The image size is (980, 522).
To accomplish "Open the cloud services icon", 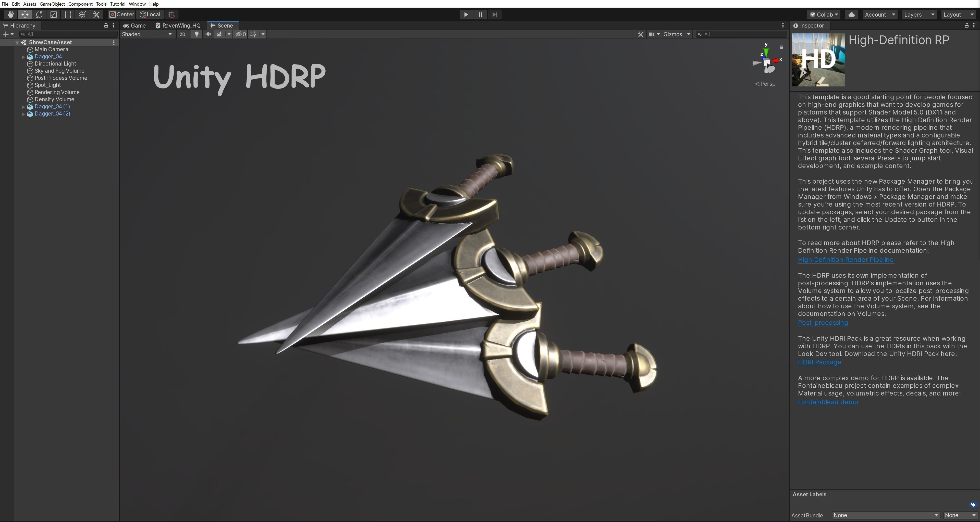I will (x=851, y=15).
